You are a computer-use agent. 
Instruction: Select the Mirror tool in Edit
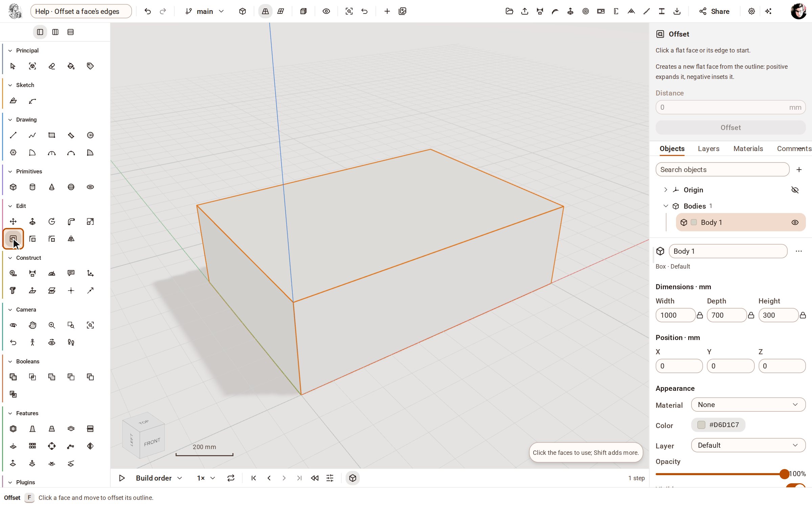coord(71,239)
